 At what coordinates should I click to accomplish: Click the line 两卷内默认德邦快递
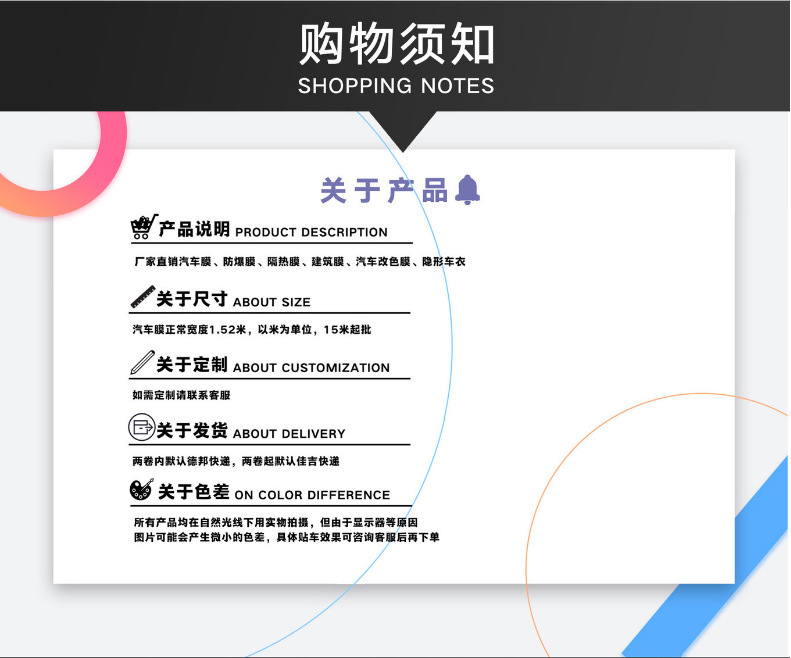[x=236, y=461]
